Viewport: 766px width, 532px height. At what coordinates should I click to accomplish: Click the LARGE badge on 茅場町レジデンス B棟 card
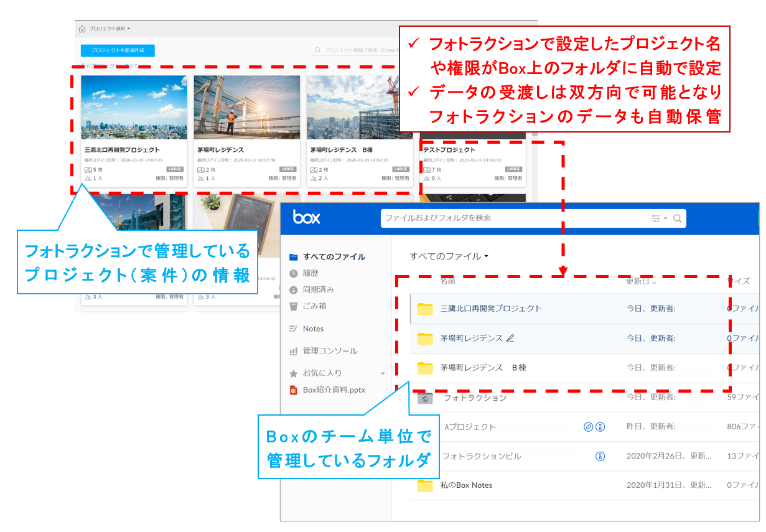click(401, 169)
